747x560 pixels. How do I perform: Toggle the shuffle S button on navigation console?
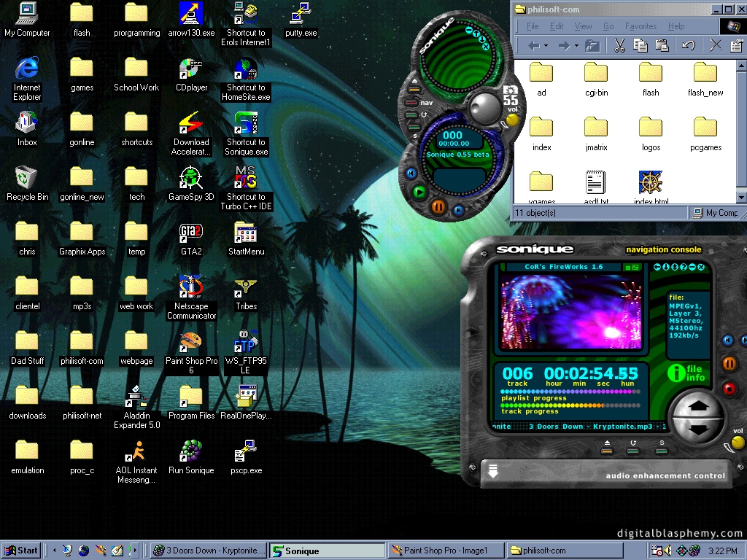tap(662, 451)
